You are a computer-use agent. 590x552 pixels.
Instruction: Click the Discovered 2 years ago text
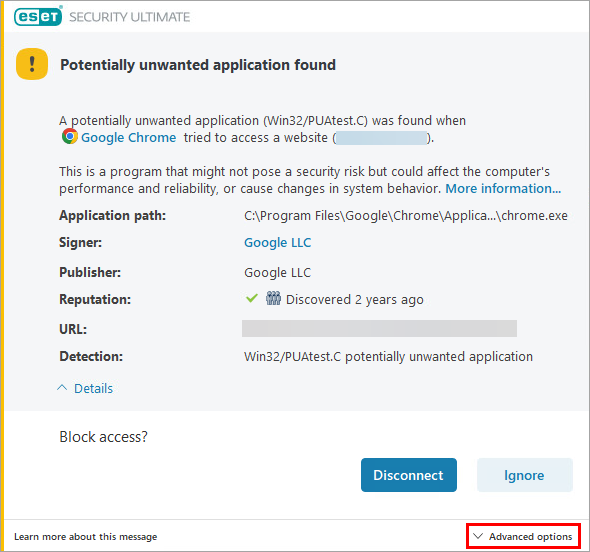click(355, 300)
